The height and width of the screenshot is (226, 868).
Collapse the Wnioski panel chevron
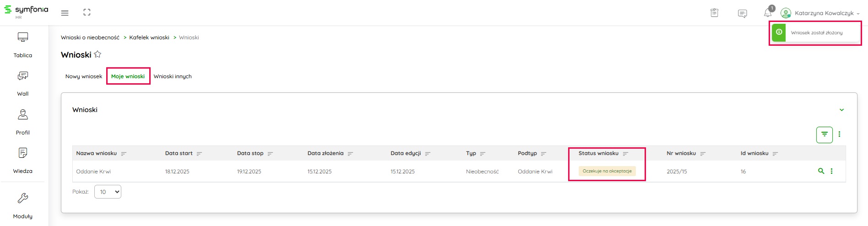[x=841, y=110]
